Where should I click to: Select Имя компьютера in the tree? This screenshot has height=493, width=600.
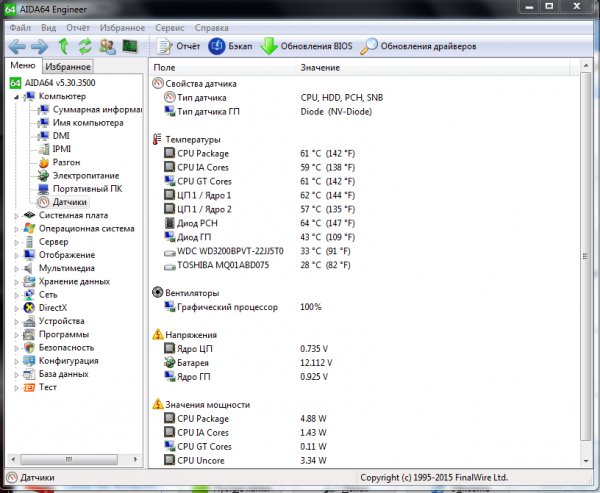click(80, 123)
